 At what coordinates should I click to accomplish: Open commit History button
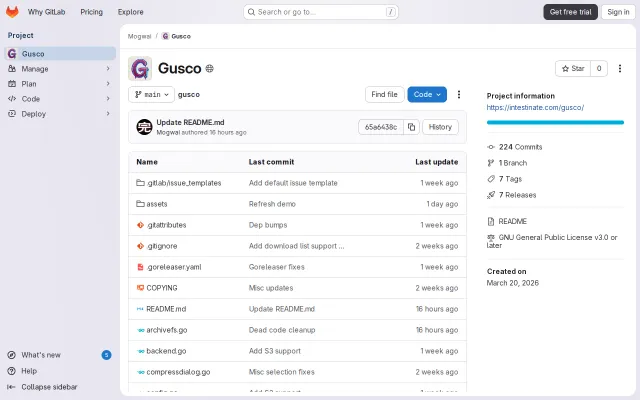tap(440, 127)
